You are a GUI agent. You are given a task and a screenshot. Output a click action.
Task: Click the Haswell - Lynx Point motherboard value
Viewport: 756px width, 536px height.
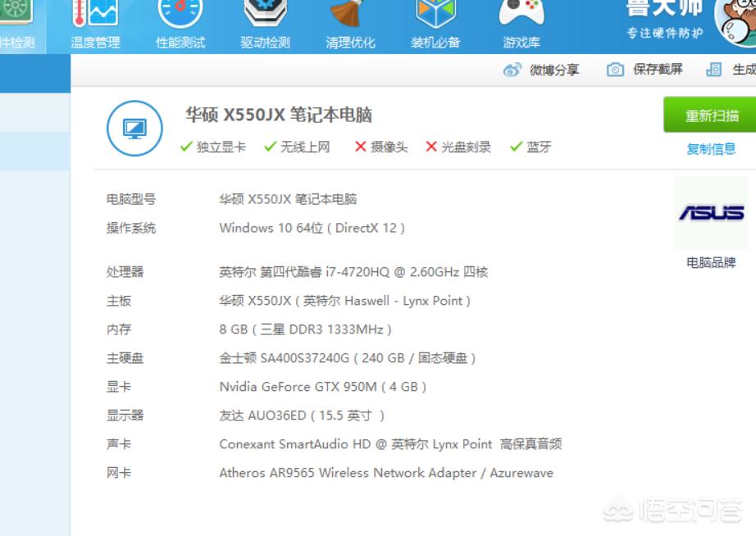coord(344,301)
